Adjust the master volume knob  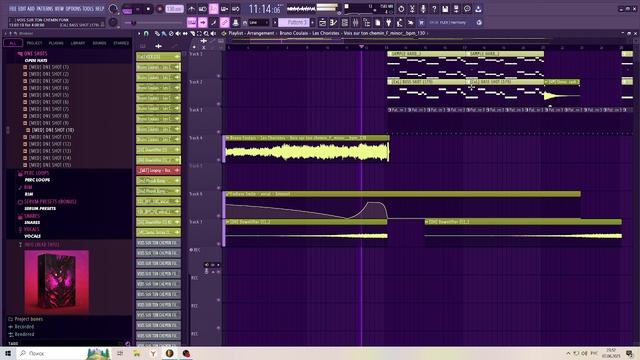point(113,9)
